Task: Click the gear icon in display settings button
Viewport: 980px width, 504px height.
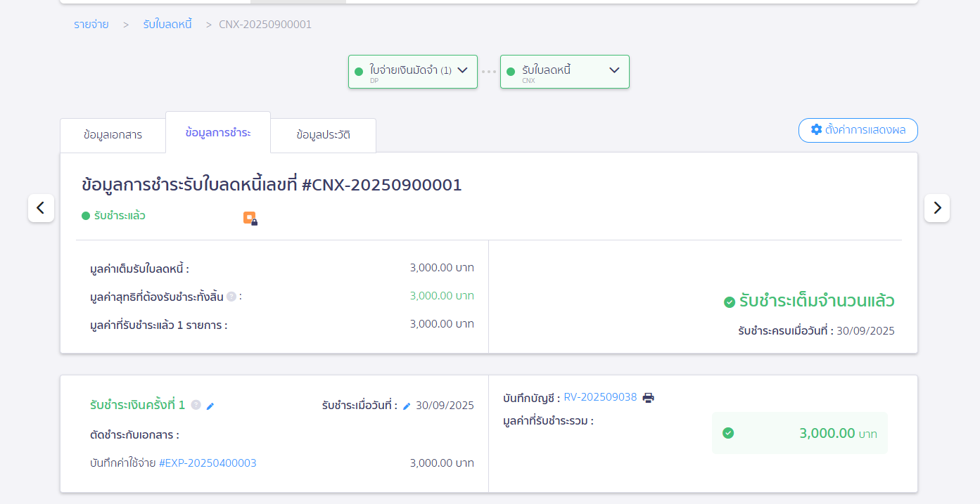Action: (x=816, y=130)
